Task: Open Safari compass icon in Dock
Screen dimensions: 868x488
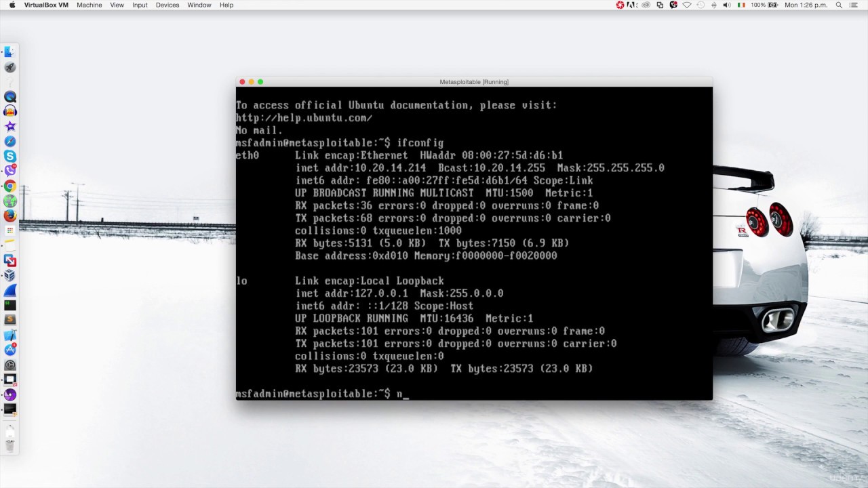Action: tap(9, 142)
